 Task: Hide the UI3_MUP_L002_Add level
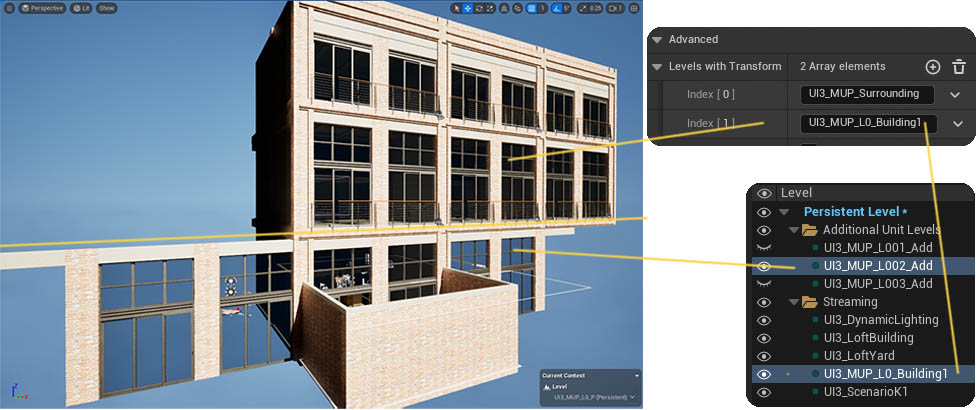[x=764, y=266]
